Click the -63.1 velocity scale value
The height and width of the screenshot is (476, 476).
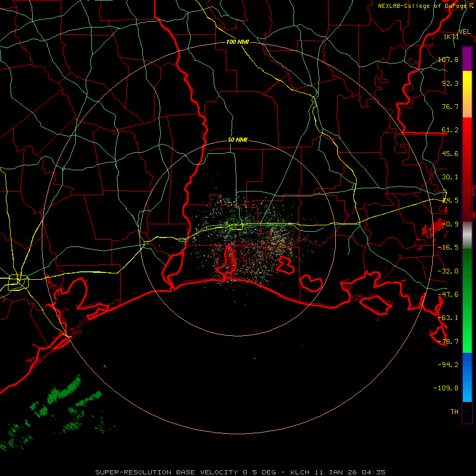coord(448,318)
